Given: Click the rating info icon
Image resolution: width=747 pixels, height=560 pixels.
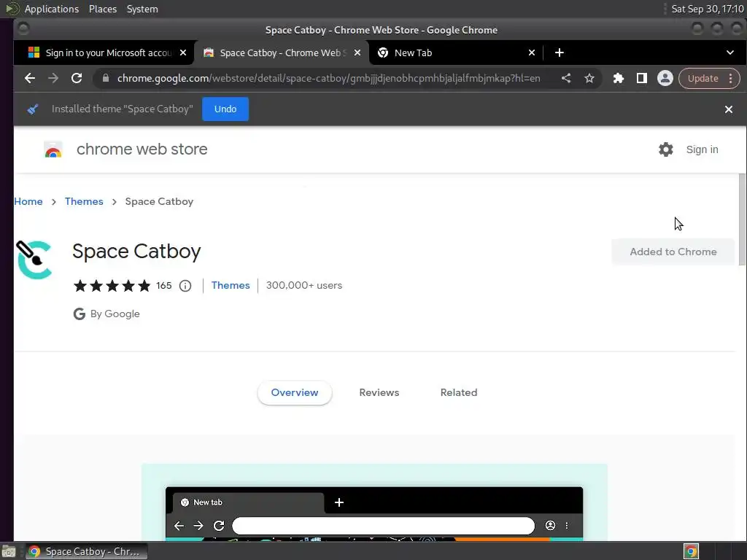Looking at the screenshot, I should coord(185,286).
